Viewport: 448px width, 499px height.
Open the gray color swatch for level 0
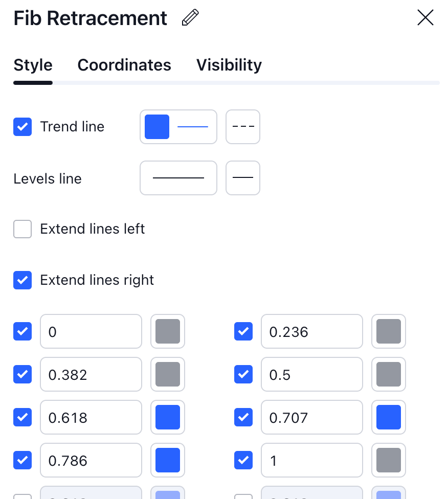point(168,331)
